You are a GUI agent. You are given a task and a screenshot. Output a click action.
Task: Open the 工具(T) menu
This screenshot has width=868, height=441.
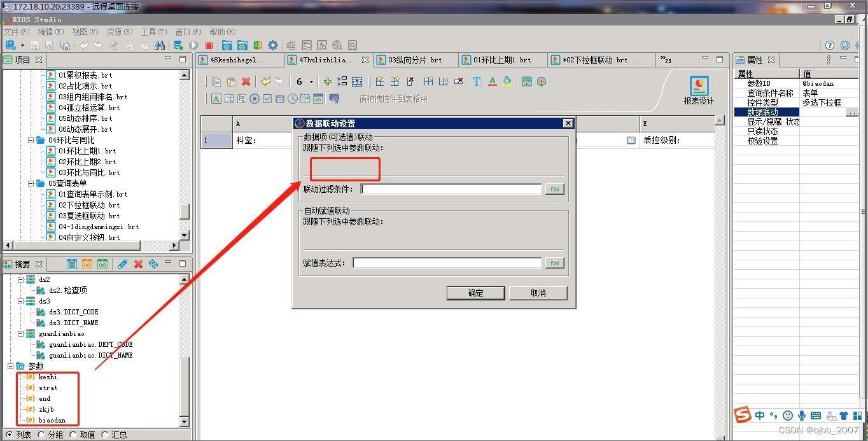point(154,32)
